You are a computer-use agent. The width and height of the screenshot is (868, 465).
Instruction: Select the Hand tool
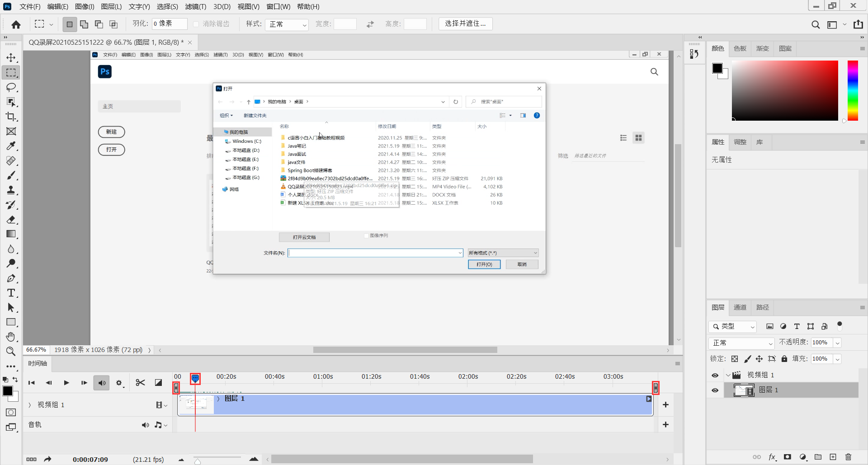click(11, 337)
